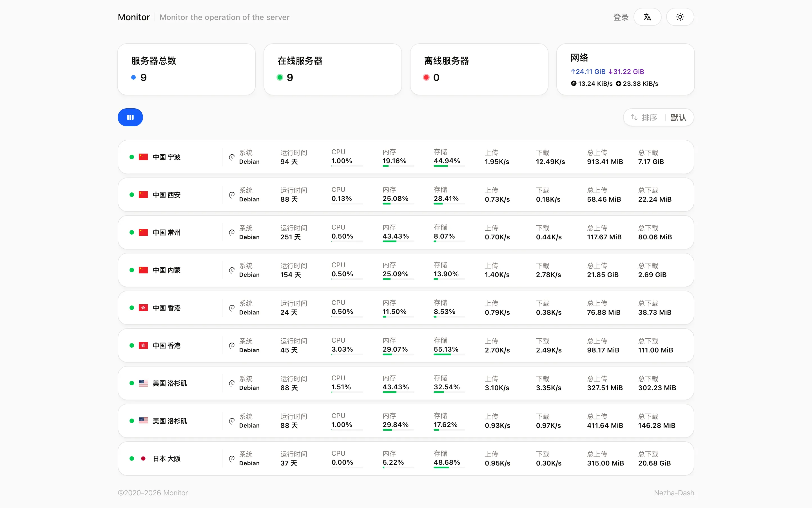Click the Hong Kong flag on the 45 天 row
812x508 pixels.
(143, 345)
